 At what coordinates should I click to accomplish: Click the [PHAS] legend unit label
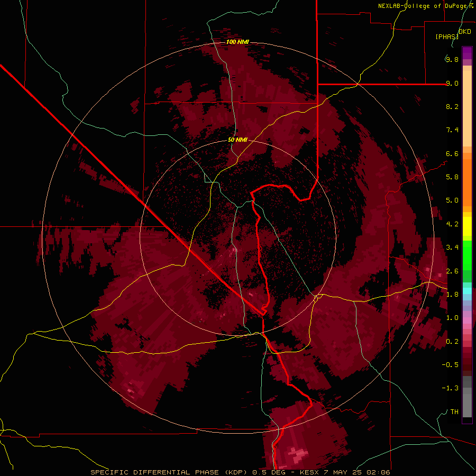click(447, 36)
